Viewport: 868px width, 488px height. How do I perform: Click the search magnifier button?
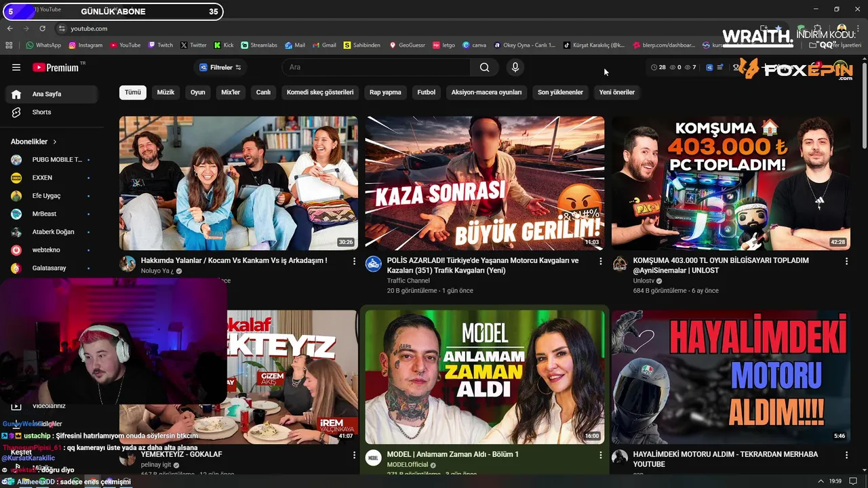(484, 67)
